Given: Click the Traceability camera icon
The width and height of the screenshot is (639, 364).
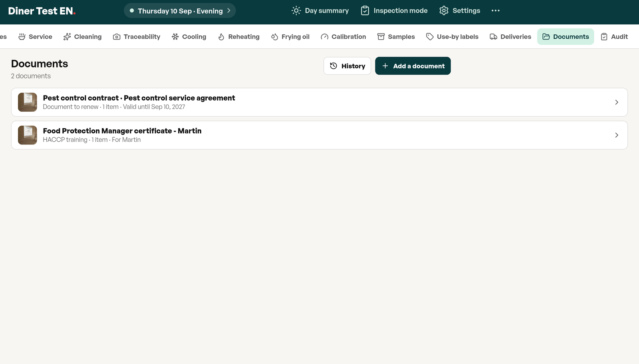Looking at the screenshot, I should point(117,37).
